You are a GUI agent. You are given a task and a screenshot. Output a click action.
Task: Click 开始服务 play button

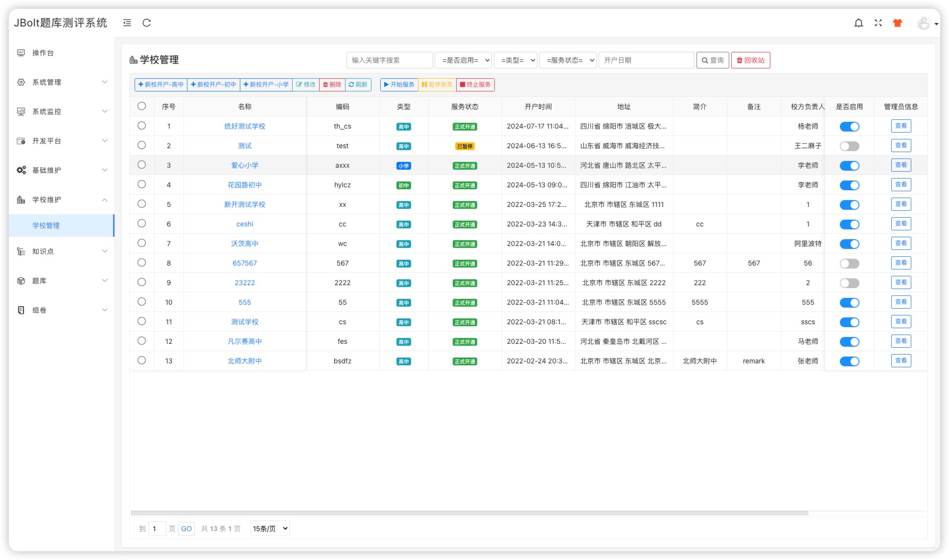coord(399,85)
